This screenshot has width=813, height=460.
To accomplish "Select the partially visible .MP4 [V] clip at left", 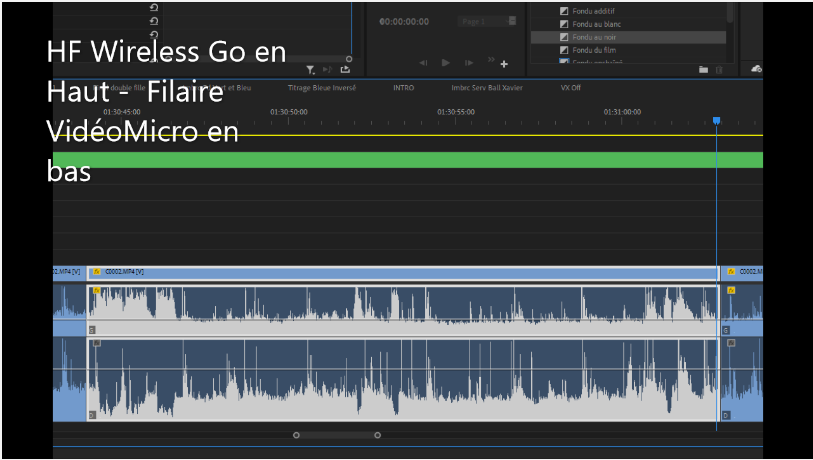I will pos(69,272).
